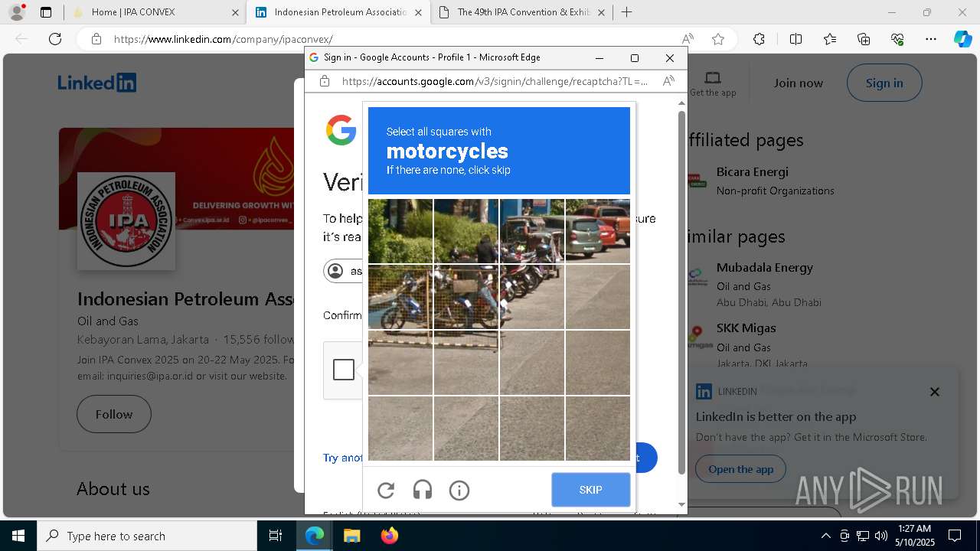This screenshot has width=980, height=551.
Task: Follow Indonesian Petroleum Association
Action: pos(114,414)
